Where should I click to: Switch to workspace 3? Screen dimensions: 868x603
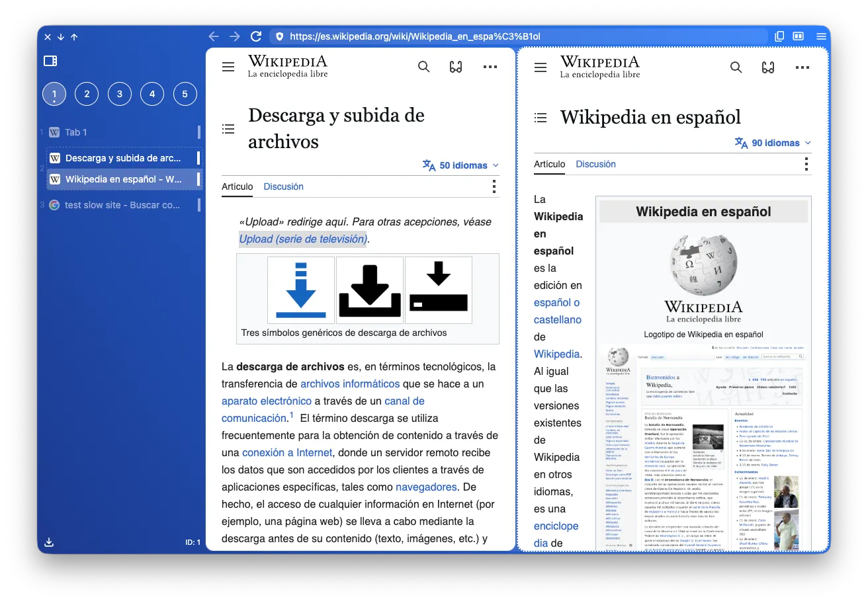point(120,94)
